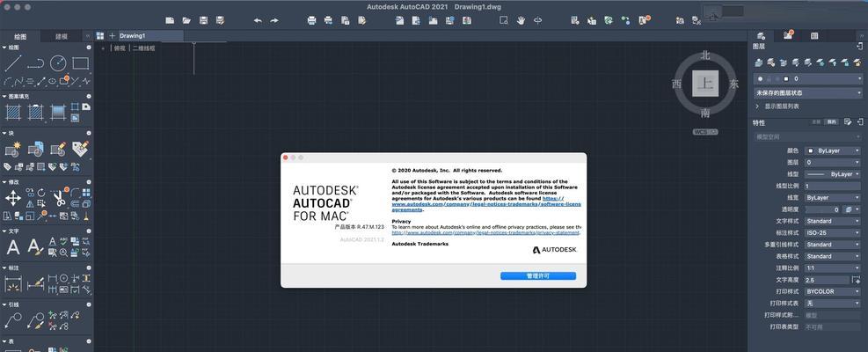The width and height of the screenshot is (868, 352).
Task: Click the Redo arrow
Action: coord(274,20)
